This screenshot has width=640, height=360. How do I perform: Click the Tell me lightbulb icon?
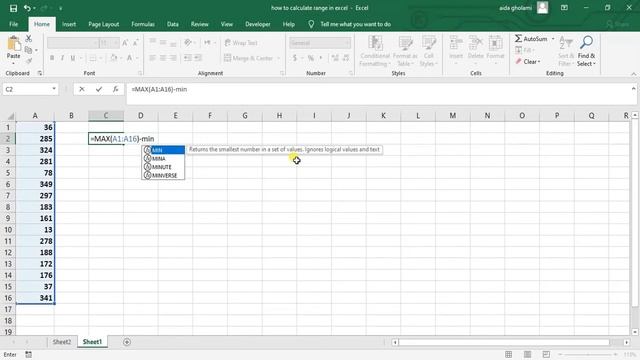coord(311,24)
